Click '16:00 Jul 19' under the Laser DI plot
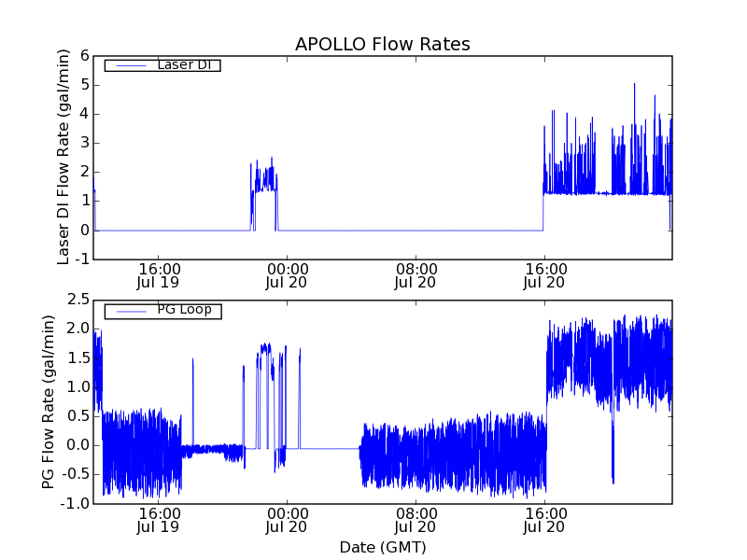747x560 pixels. pyautogui.click(x=158, y=275)
